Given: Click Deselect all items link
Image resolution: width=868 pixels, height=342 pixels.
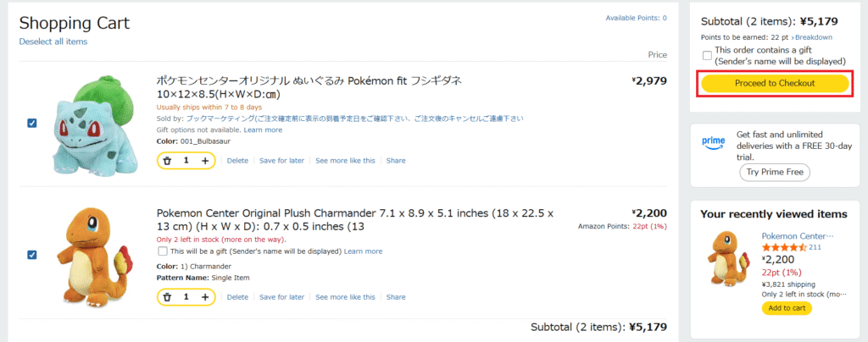Looking at the screenshot, I should (x=53, y=41).
